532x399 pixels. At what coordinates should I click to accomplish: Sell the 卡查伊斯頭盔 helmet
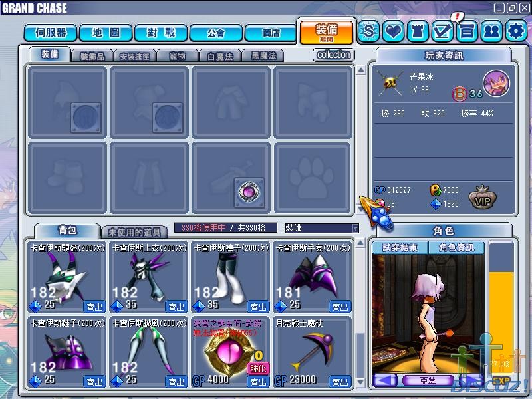94,307
